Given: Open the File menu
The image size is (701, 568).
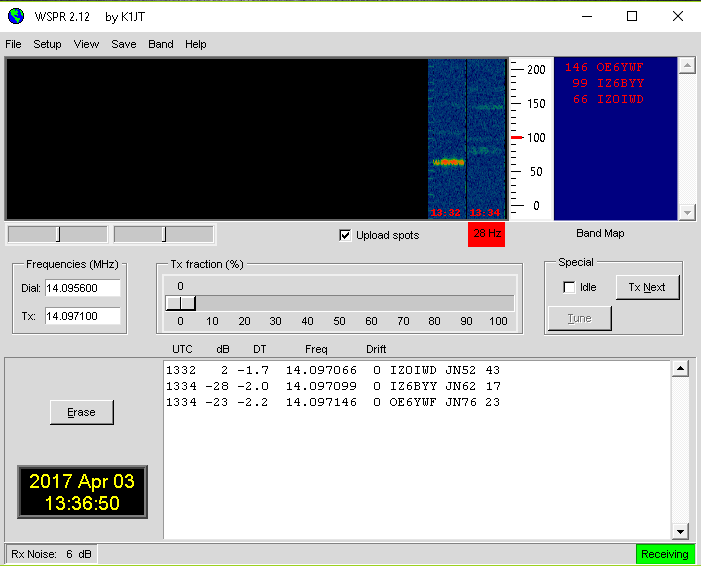Looking at the screenshot, I should [x=13, y=44].
